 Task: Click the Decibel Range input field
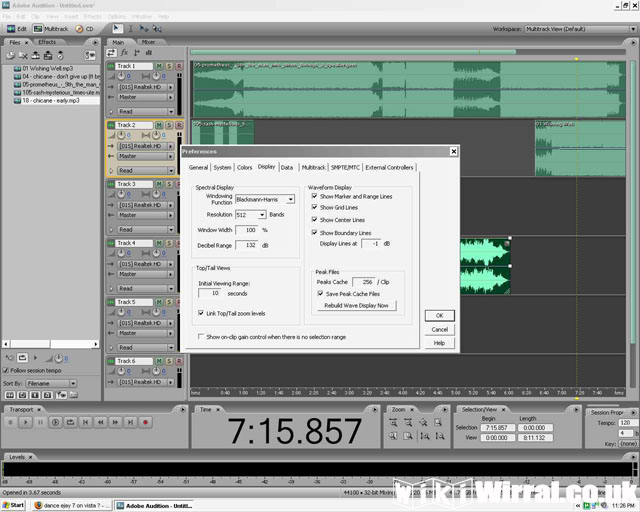(247, 245)
